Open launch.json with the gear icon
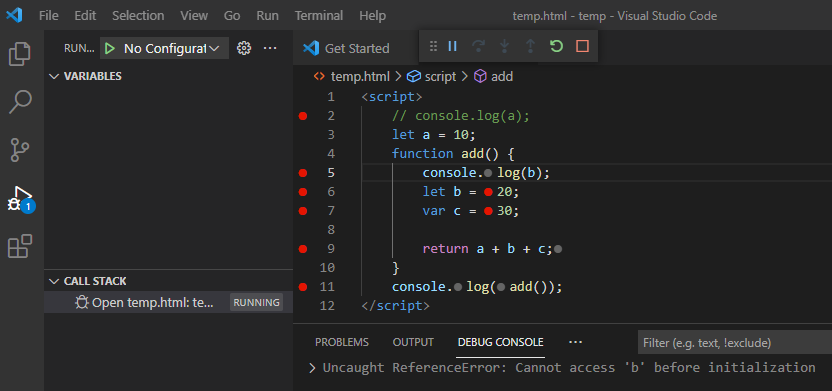832x391 pixels. pyautogui.click(x=244, y=48)
